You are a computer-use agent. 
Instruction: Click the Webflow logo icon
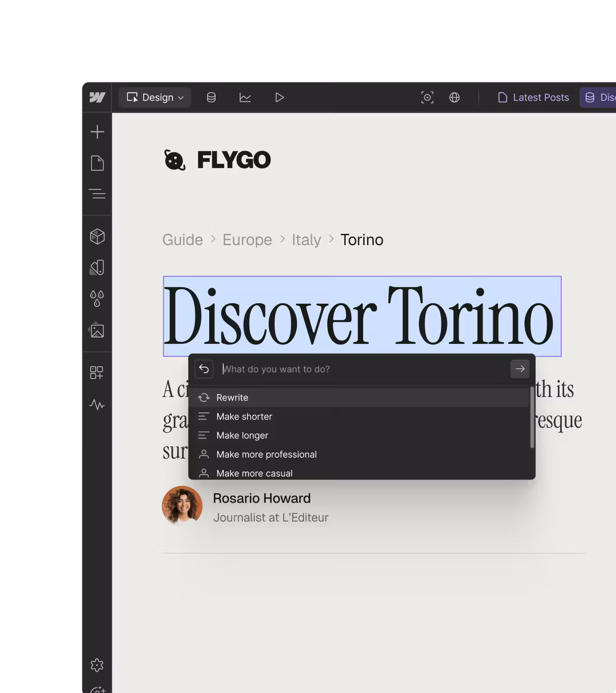point(97,97)
